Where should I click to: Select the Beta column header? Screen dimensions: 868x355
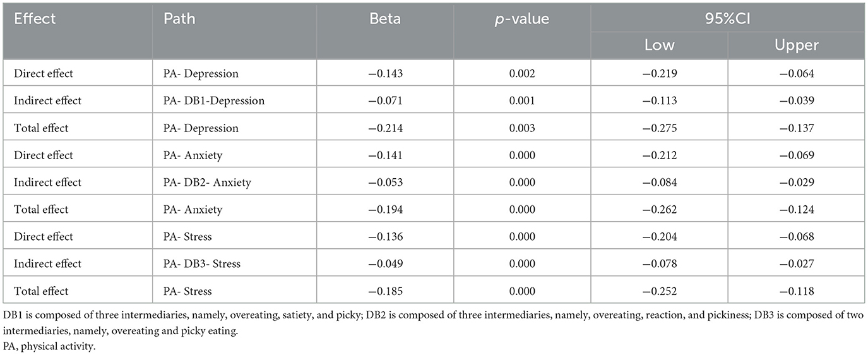pos(384,19)
